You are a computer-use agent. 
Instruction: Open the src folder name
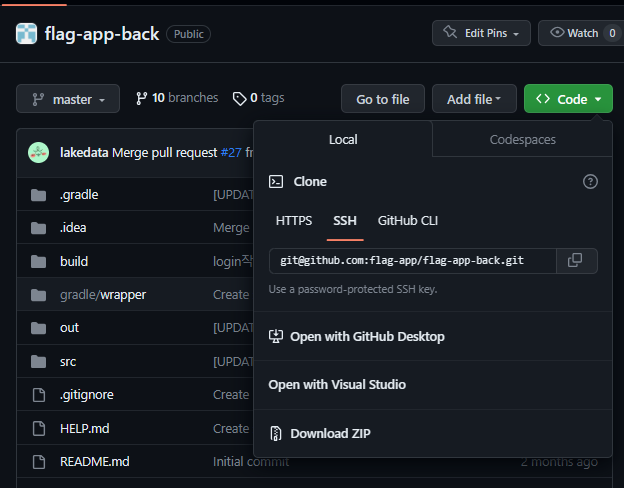point(68,362)
